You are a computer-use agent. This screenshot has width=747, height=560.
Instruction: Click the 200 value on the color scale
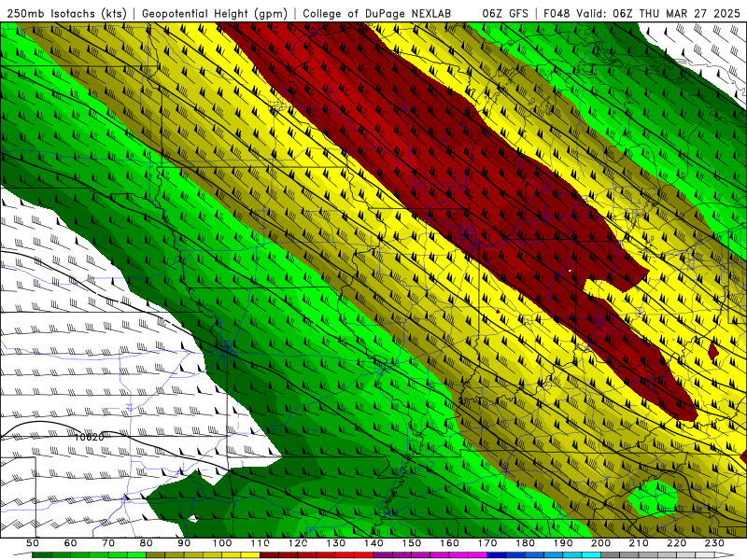click(601, 543)
